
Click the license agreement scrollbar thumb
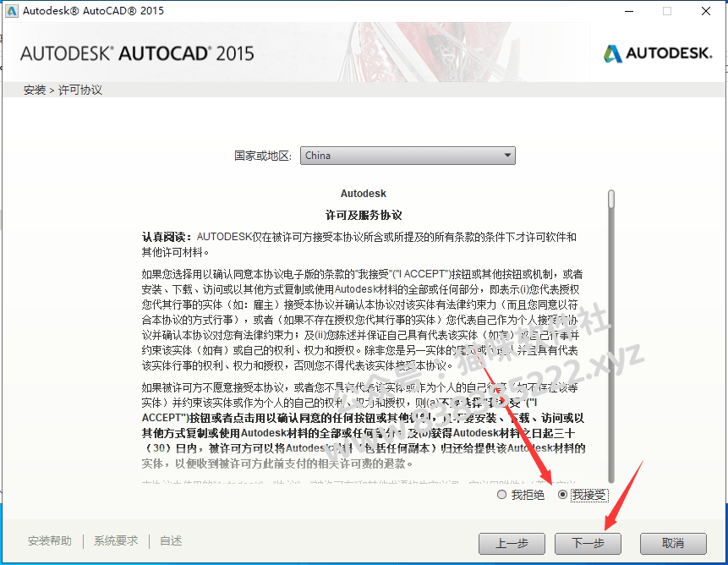pyautogui.click(x=611, y=199)
